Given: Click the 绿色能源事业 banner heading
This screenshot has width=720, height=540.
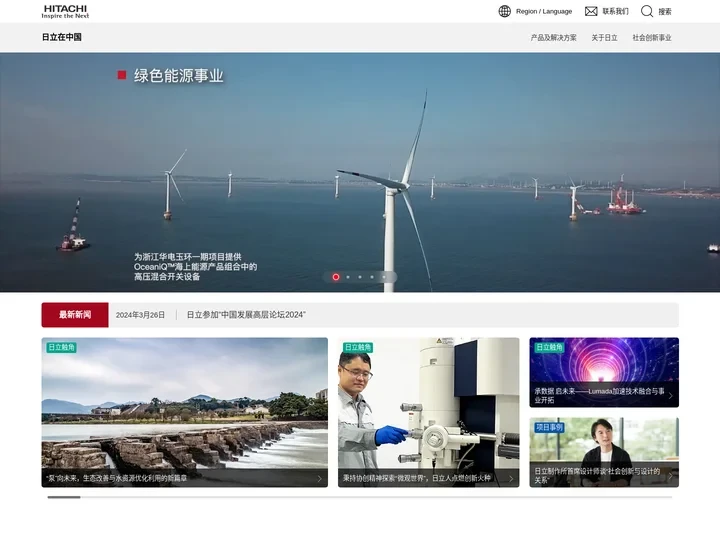Looking at the screenshot, I should (x=179, y=76).
